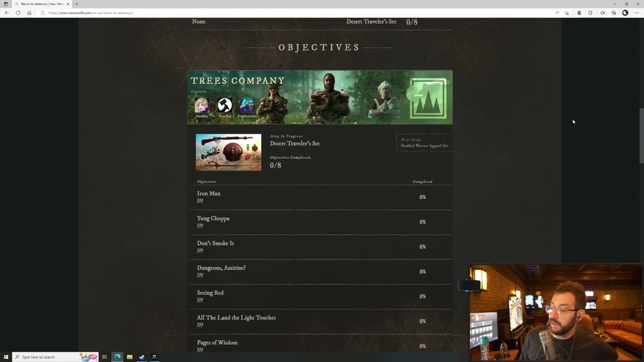Viewport: 644px width, 362px height.
Task: Click the Trees Company team emblem
Action: click(x=428, y=99)
